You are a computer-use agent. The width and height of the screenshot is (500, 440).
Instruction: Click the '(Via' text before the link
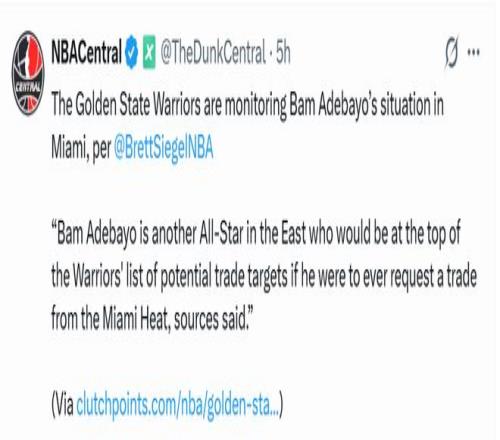tap(62, 405)
